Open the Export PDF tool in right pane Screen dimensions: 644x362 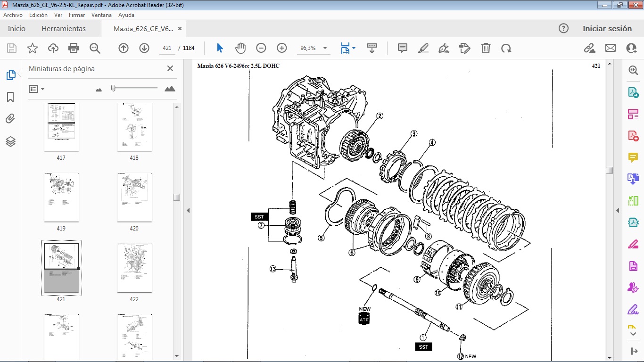point(633,92)
